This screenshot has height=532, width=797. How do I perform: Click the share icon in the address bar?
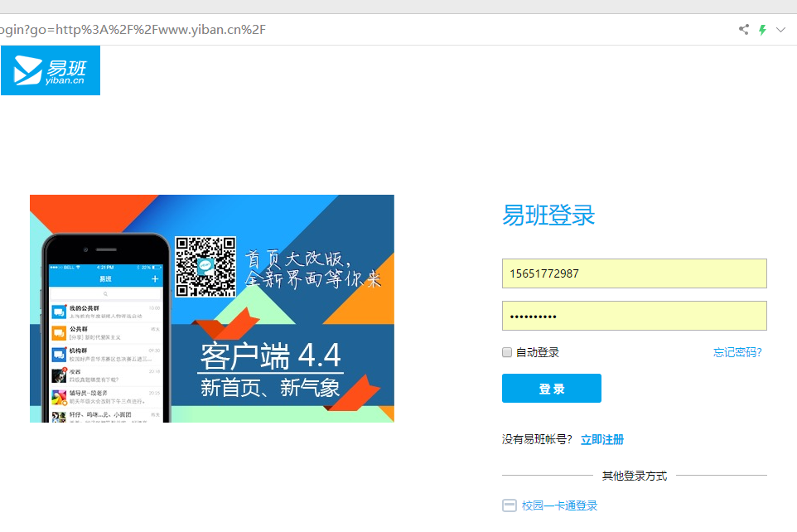(744, 30)
